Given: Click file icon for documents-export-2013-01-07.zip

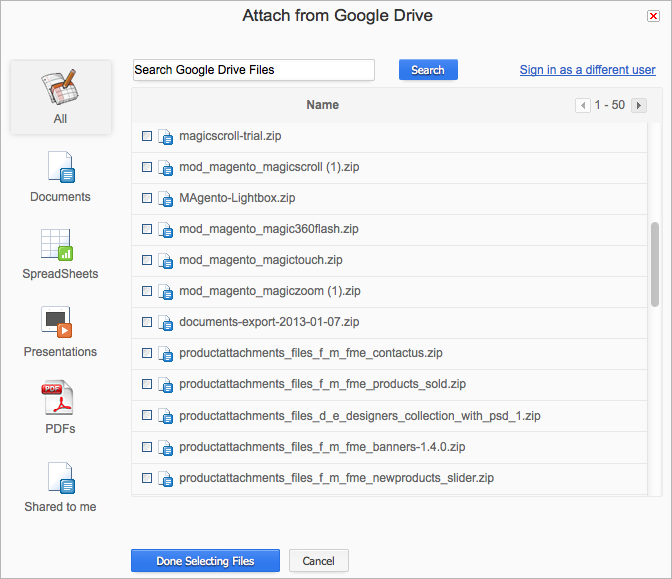Looking at the screenshot, I should pyautogui.click(x=165, y=323).
